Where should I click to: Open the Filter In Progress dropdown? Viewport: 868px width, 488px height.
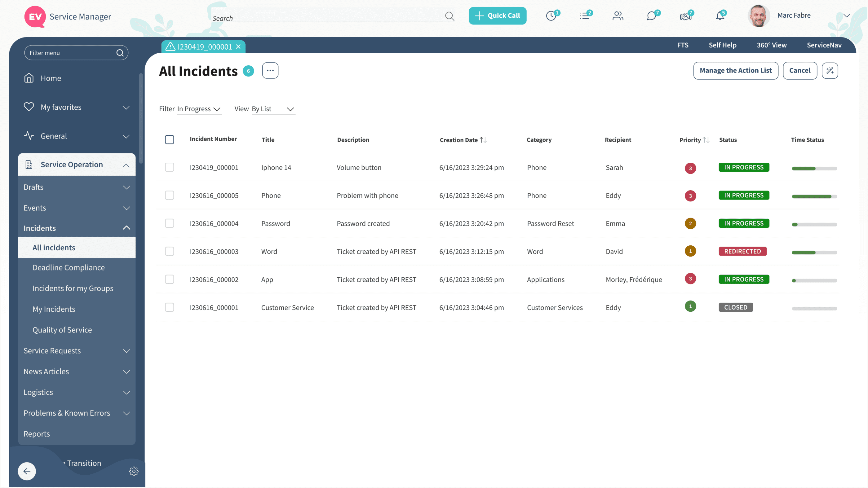tap(199, 109)
